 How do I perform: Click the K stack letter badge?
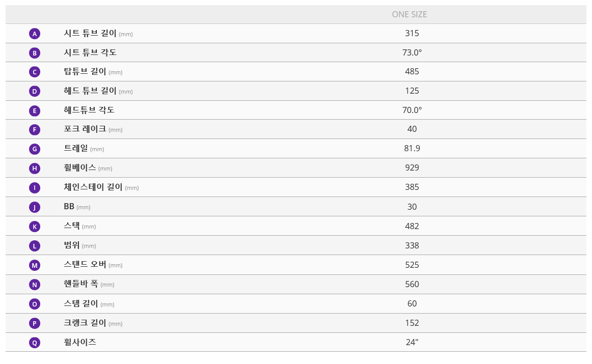(35, 227)
